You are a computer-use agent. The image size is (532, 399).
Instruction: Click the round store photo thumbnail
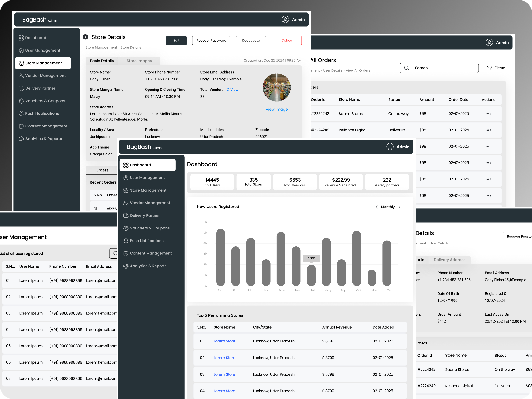(x=276, y=87)
